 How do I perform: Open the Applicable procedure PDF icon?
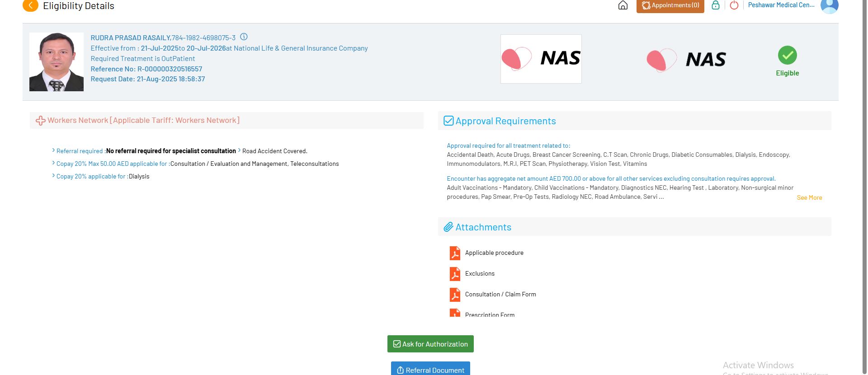455,253
